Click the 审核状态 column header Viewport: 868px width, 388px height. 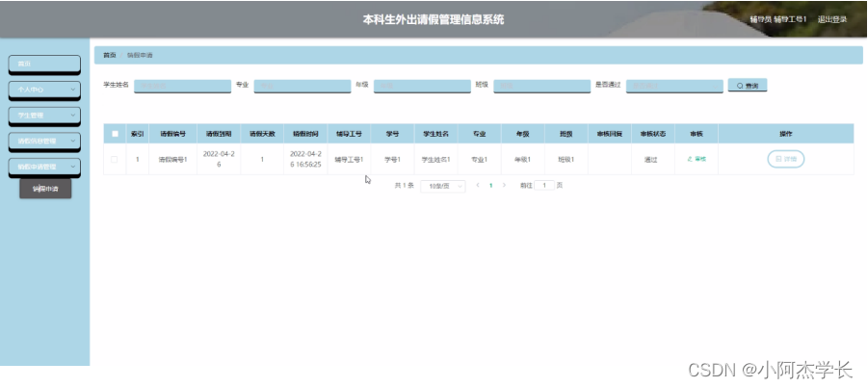(652, 134)
